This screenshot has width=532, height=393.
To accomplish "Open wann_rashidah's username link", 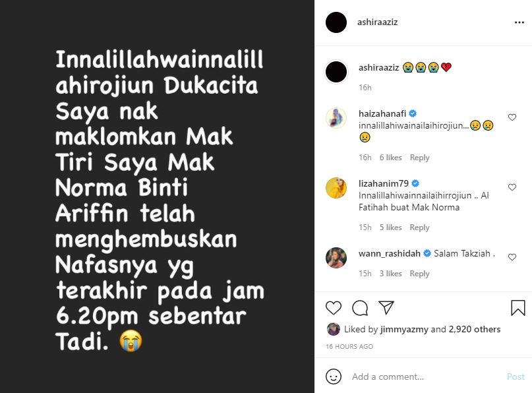I will coord(389,253).
